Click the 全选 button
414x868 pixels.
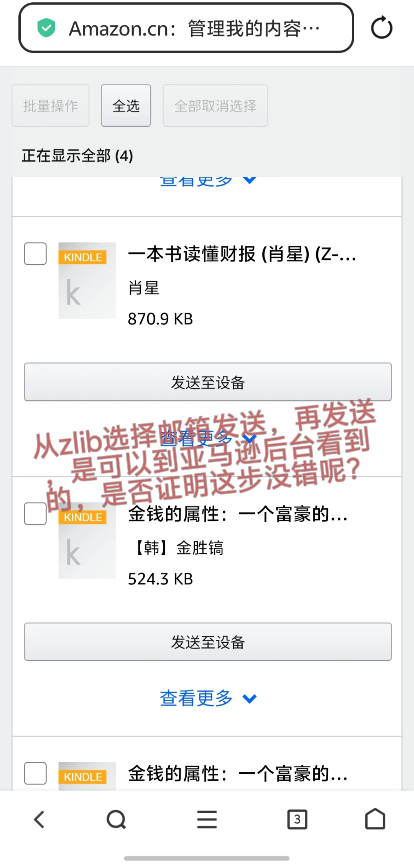coord(126,105)
